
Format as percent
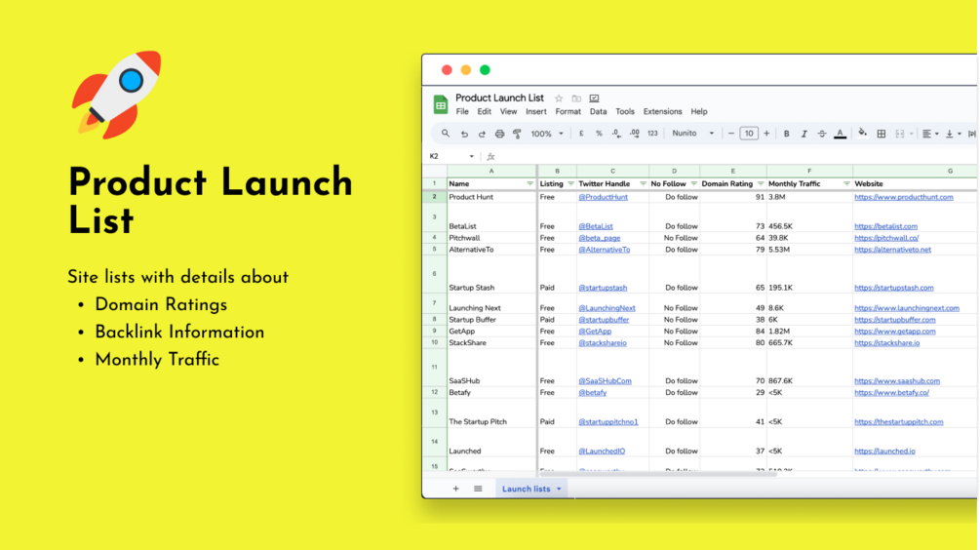click(x=599, y=134)
